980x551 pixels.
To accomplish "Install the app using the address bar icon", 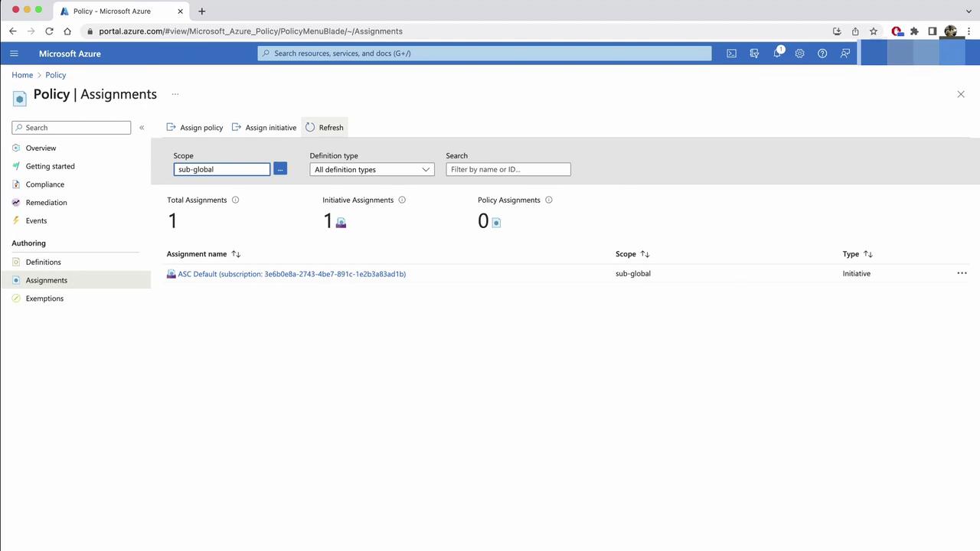I will coord(837,31).
